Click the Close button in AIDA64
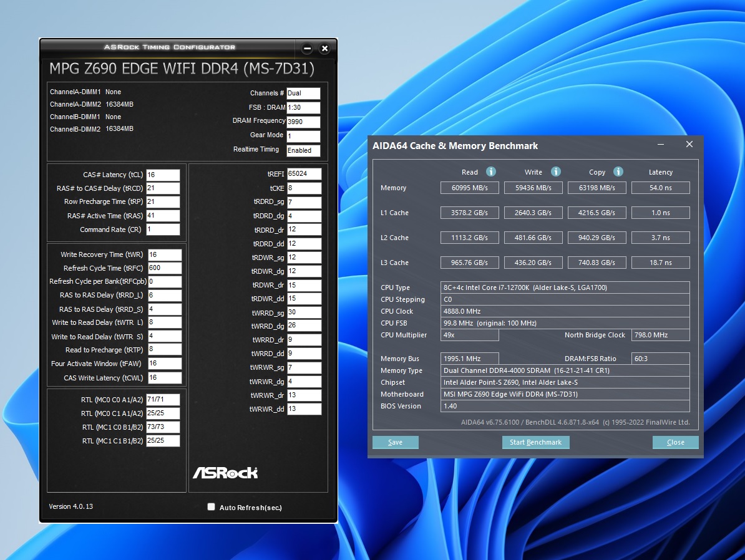 coord(676,442)
